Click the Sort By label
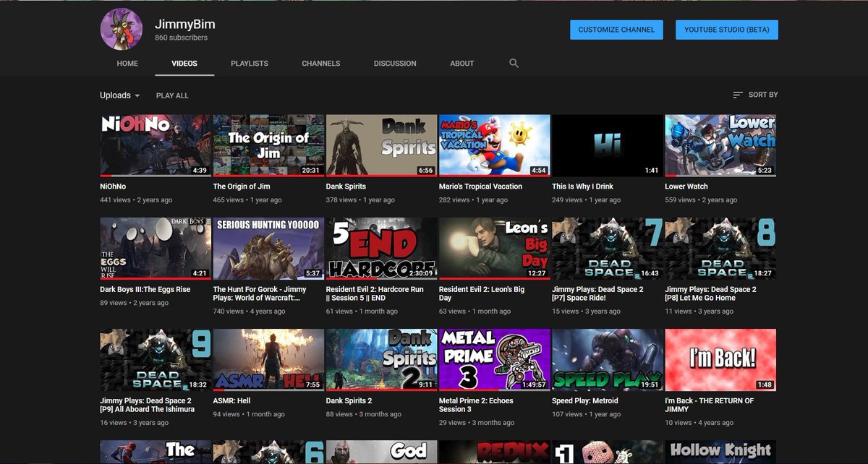Viewport: 868px width, 464px height. click(x=763, y=95)
